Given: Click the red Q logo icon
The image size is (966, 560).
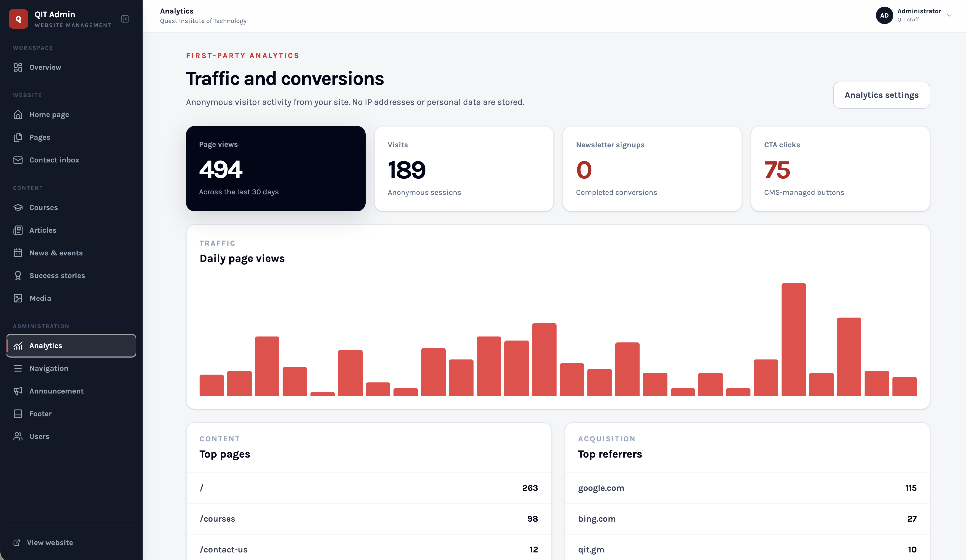Looking at the screenshot, I should [x=18, y=19].
